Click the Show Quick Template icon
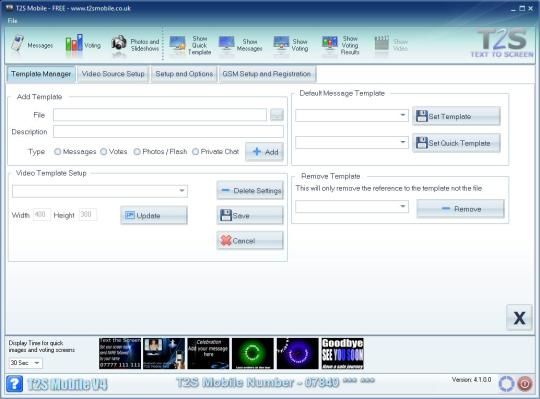The height and width of the screenshot is (399, 540). click(x=178, y=45)
